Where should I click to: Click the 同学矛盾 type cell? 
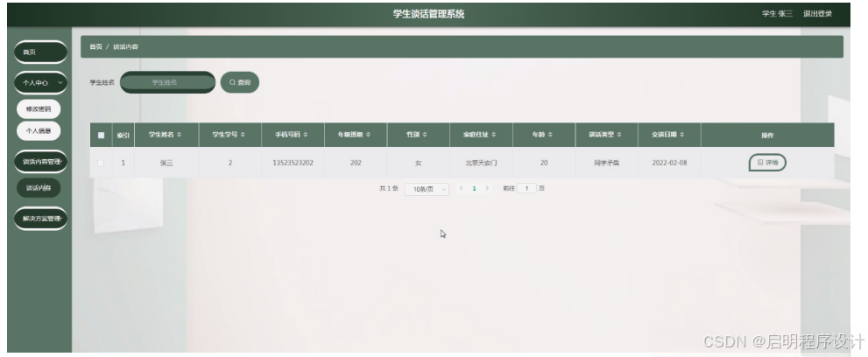[x=607, y=163]
